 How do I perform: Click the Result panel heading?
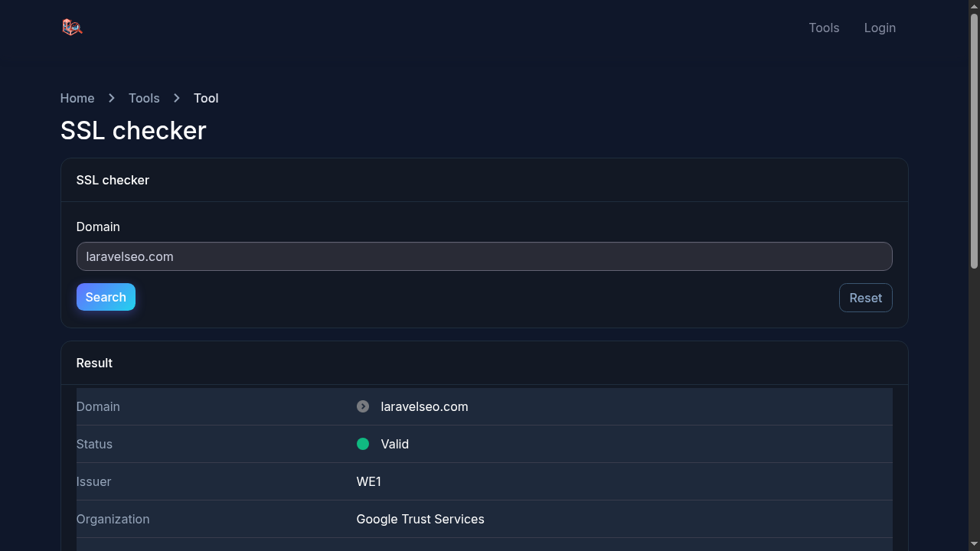coord(94,363)
